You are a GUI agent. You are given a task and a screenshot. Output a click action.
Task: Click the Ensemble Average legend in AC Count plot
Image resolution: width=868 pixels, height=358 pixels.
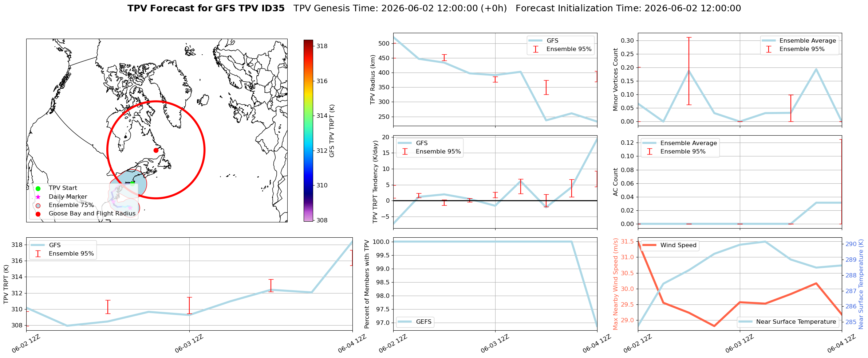[x=679, y=143]
